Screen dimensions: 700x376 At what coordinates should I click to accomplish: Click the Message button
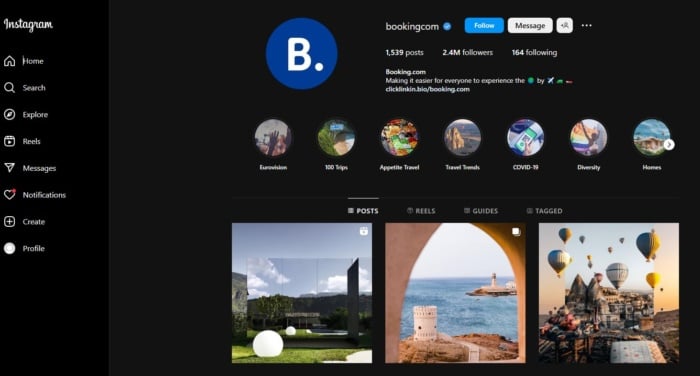point(530,25)
